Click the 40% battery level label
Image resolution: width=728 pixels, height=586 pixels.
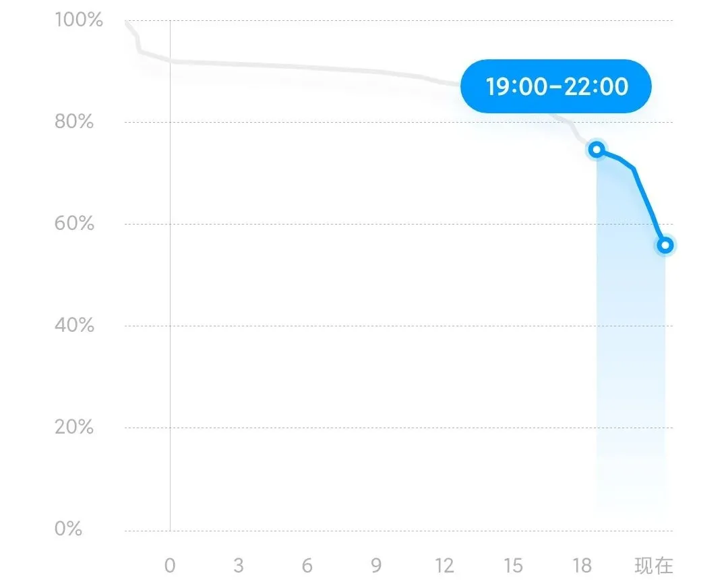[74, 325]
